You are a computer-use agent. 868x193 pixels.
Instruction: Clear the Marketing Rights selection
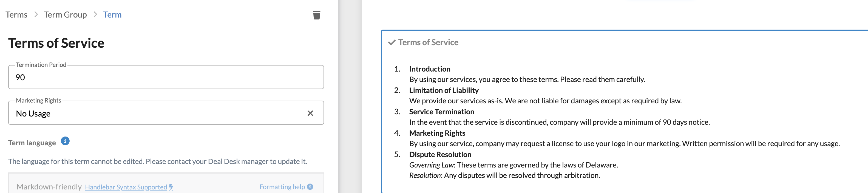(x=310, y=113)
